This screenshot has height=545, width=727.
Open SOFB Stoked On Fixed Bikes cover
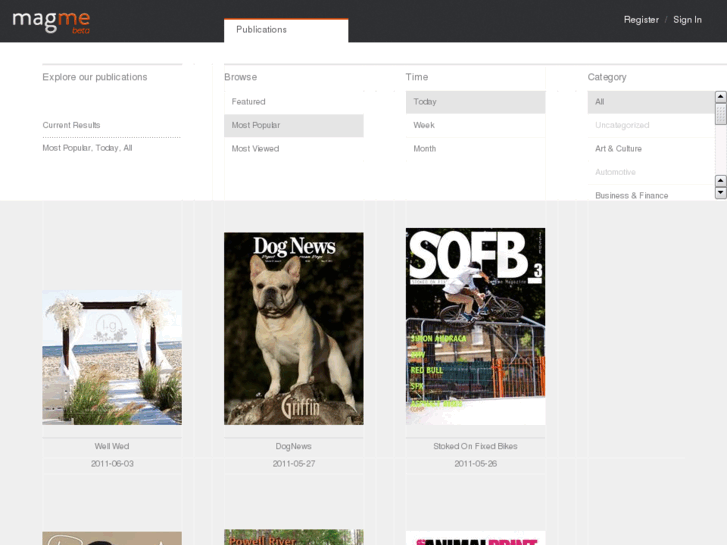pos(475,326)
